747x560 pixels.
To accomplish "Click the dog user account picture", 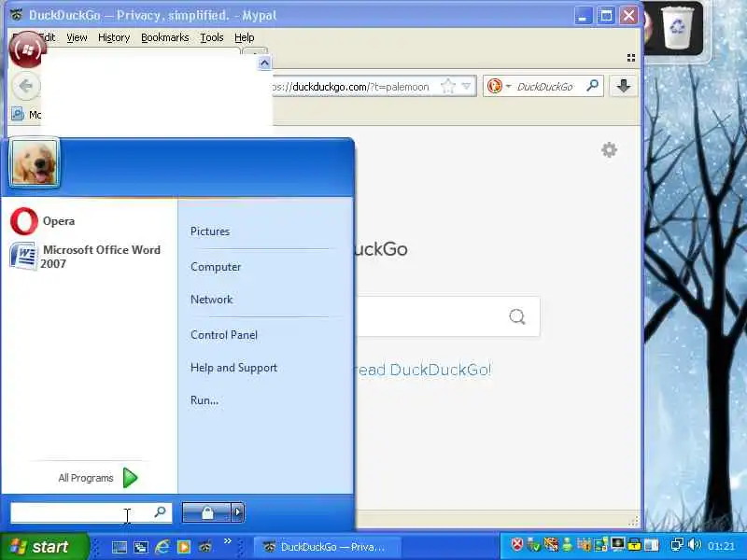I will (34, 163).
